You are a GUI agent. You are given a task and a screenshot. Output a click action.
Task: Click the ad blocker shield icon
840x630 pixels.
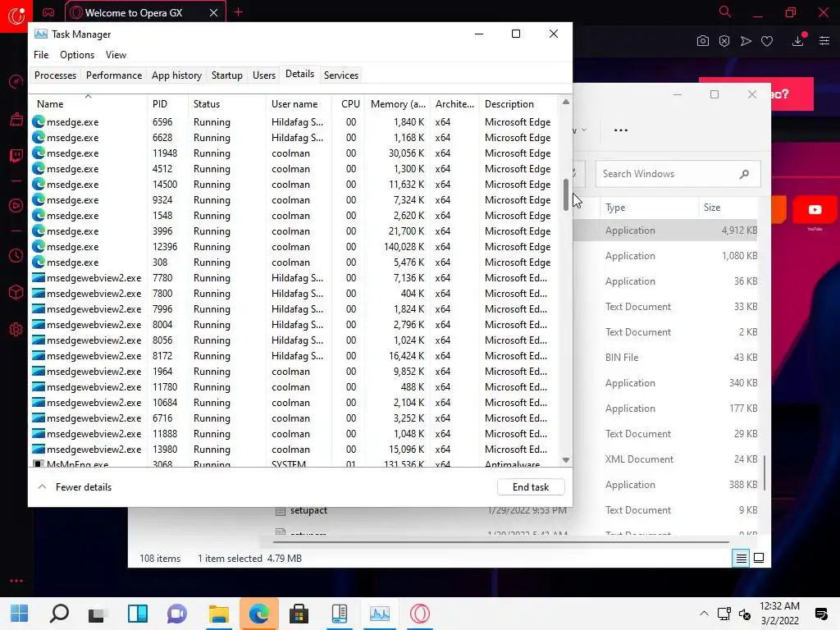tap(724, 41)
